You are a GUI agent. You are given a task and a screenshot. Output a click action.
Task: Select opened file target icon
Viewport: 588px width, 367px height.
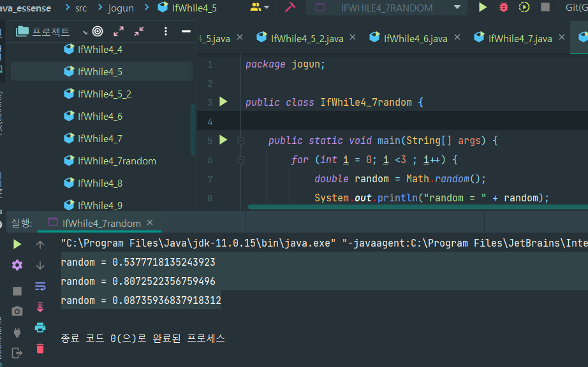98,31
